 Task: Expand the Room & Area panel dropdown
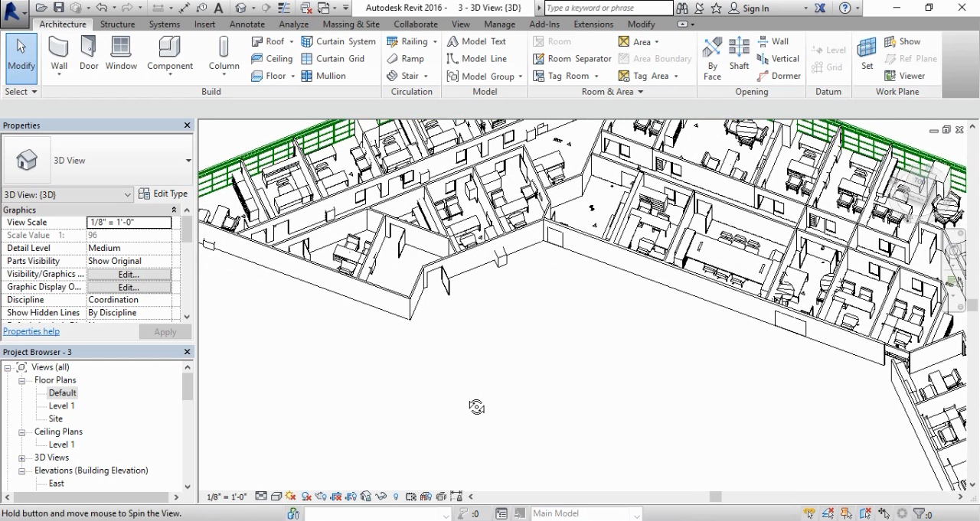click(641, 92)
